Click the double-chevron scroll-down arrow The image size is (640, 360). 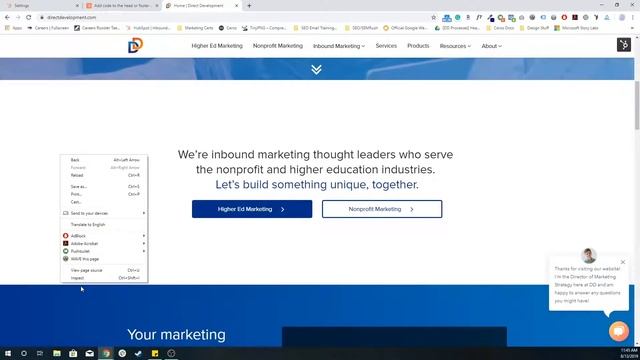tap(316, 69)
